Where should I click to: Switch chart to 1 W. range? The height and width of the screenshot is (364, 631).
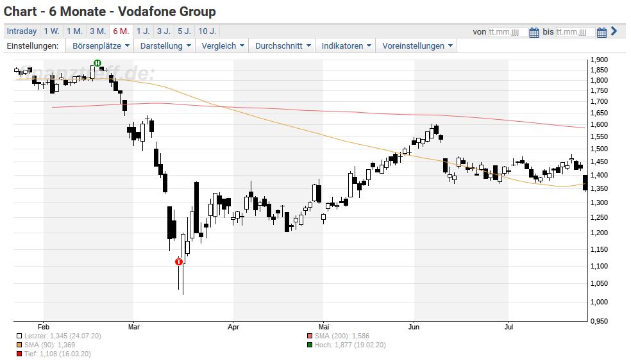pos(51,31)
